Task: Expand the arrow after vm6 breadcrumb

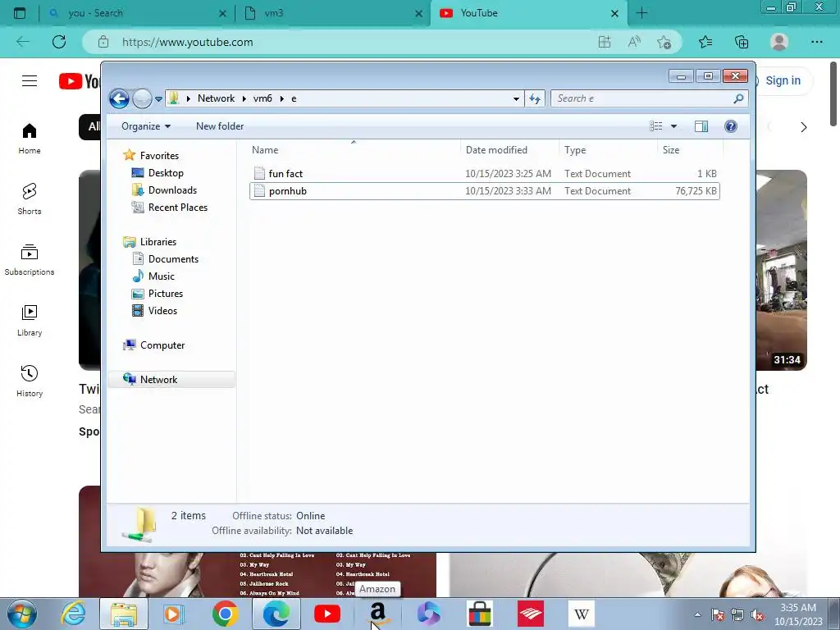Action: (x=282, y=98)
